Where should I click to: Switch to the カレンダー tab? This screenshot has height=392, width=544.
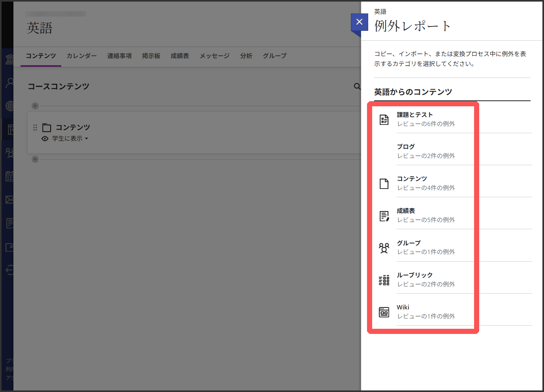tap(81, 56)
